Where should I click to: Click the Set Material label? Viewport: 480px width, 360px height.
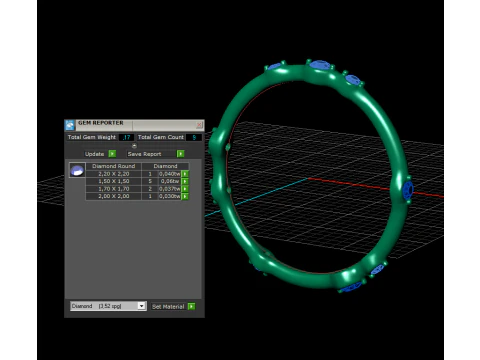(168, 306)
